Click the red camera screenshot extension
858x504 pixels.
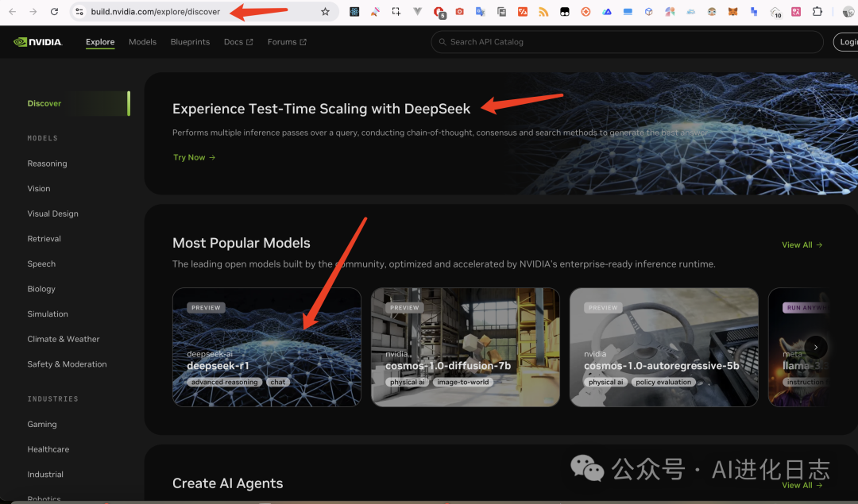[460, 11]
